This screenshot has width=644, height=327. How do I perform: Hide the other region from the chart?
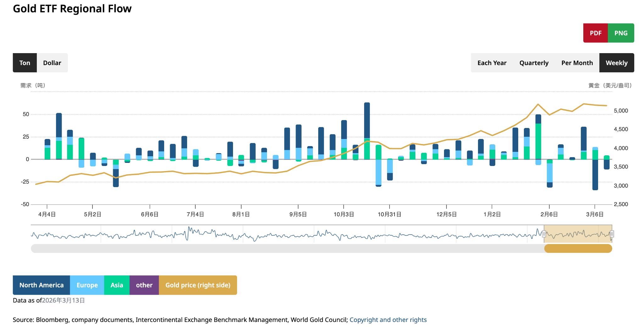[144, 285]
